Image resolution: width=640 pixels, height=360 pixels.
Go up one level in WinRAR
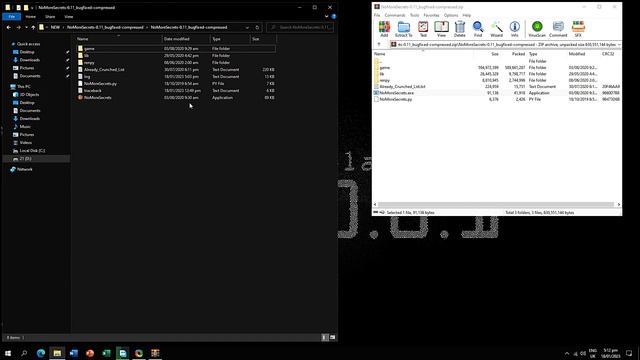pos(379,44)
